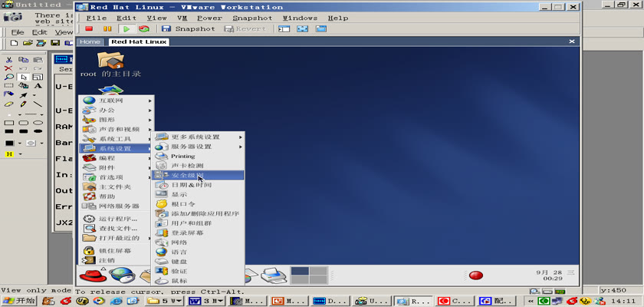Open 用户和组群 entry
Image resolution: width=644 pixels, height=307 pixels.
pyautogui.click(x=199, y=223)
